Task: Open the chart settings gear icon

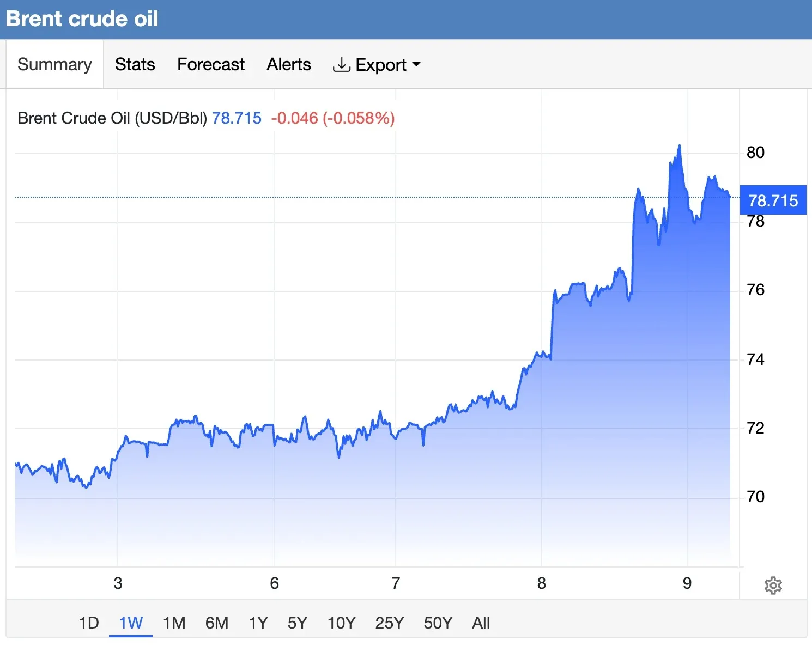Action: [773, 586]
